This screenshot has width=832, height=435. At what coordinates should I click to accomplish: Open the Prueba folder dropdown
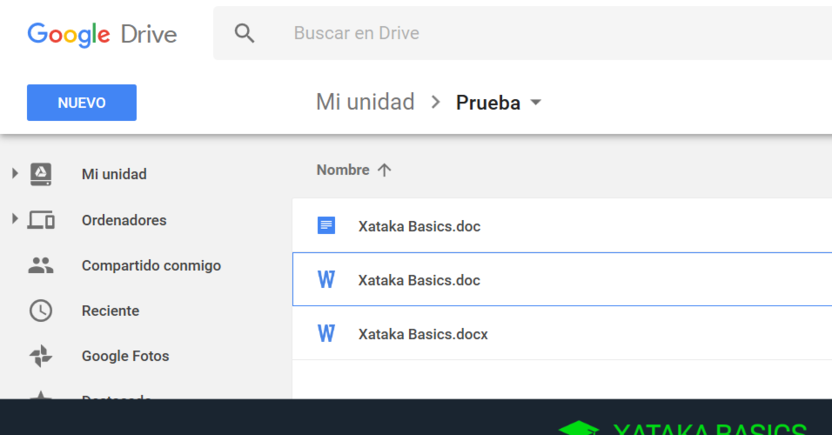pos(536,103)
